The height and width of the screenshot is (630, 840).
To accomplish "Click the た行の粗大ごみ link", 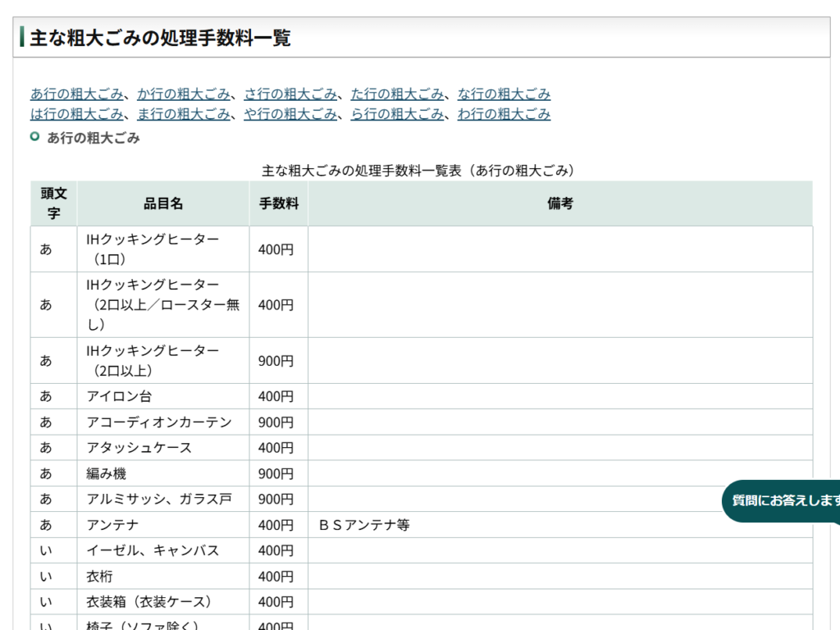I will (397, 94).
